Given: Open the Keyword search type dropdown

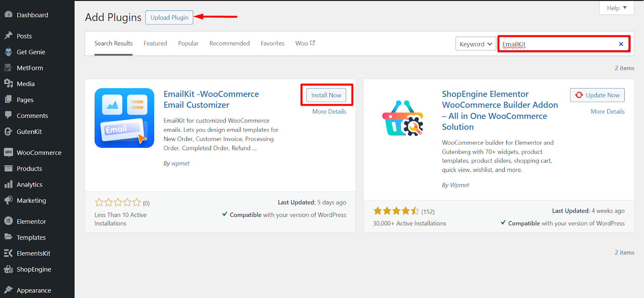Looking at the screenshot, I should 476,44.
